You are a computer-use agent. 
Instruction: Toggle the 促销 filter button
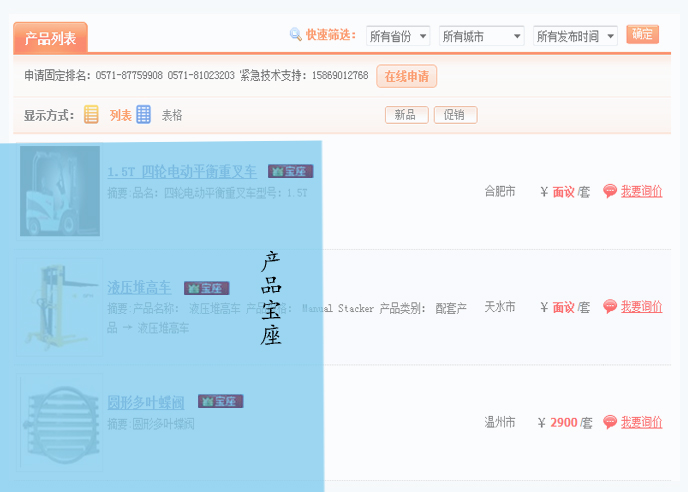(455, 115)
